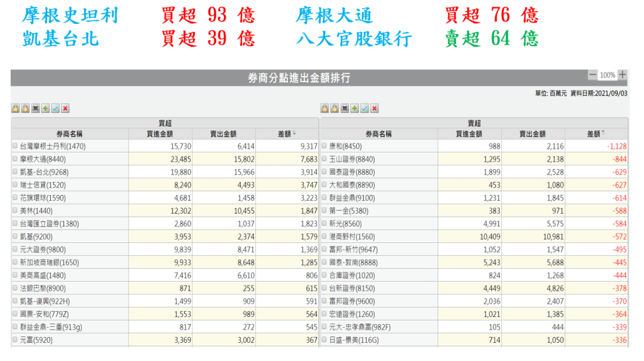Image resolution: width=644 pixels, height=361 pixels.
Task: Click the blue checkmark icon above 賣超 table
Action: click(365, 109)
